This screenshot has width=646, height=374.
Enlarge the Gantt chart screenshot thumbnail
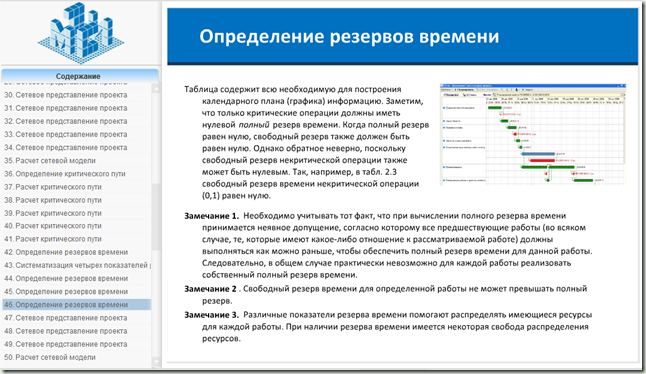point(533,135)
